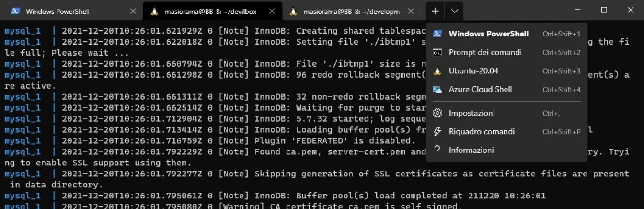Switch to the ~/devilbox Ubuntu tab

coord(212,11)
